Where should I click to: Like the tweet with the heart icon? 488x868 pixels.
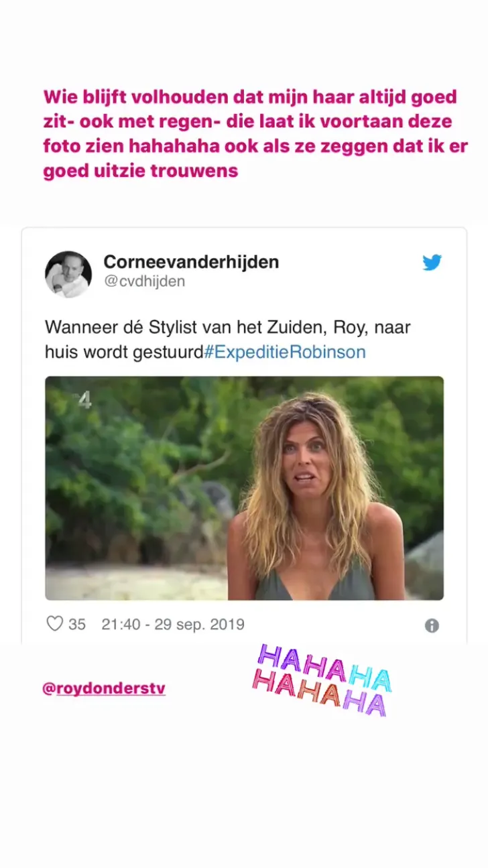click(54, 624)
